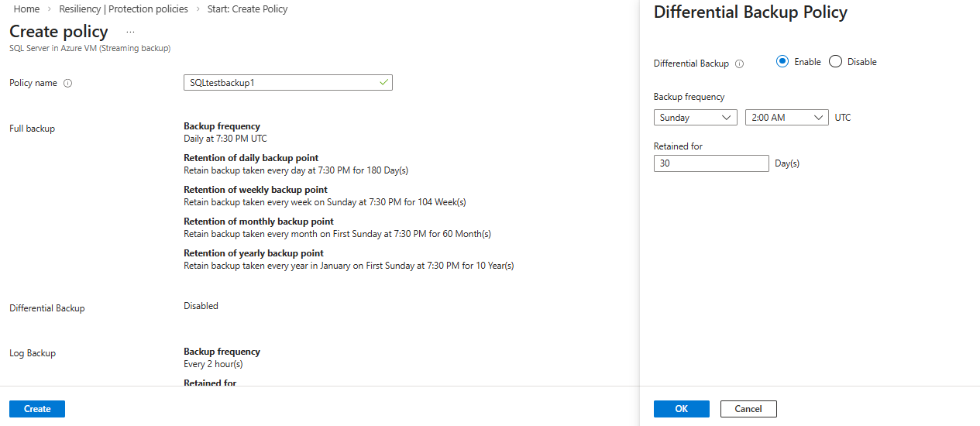Select the Enable radio button

[x=782, y=62]
